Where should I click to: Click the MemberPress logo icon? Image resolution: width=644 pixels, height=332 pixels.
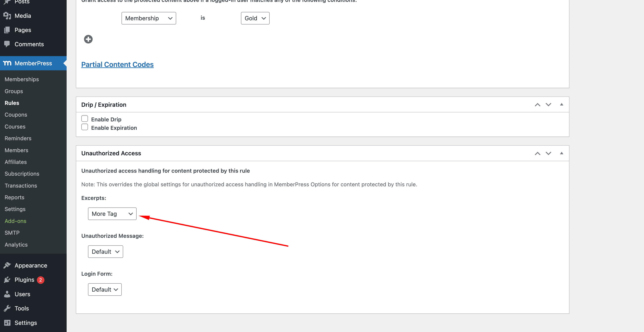tap(7, 63)
